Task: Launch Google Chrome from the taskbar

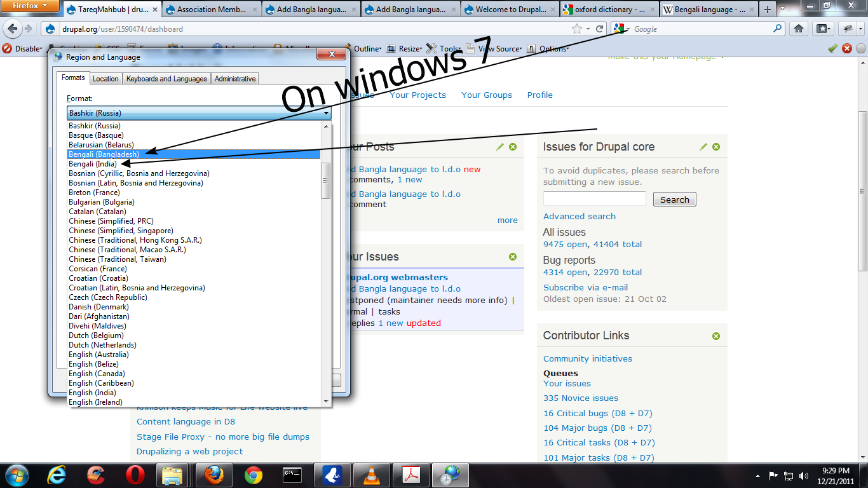Action: (x=254, y=475)
